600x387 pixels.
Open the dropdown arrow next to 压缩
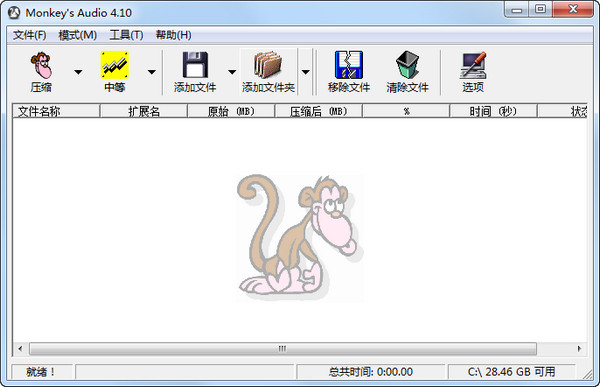78,72
